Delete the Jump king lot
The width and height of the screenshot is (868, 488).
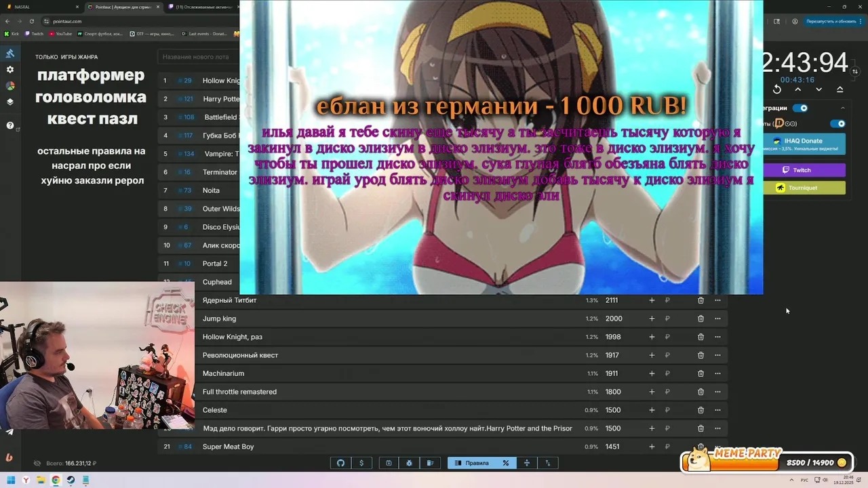point(701,319)
